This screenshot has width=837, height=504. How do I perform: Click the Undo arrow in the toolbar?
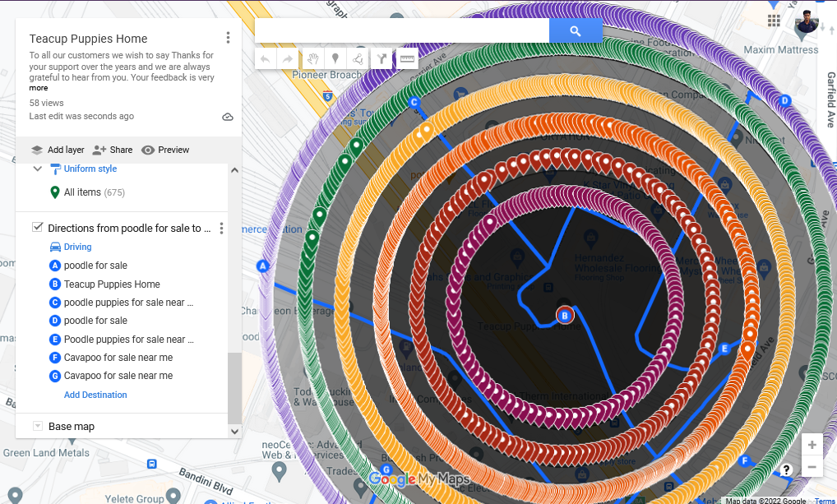(x=265, y=58)
